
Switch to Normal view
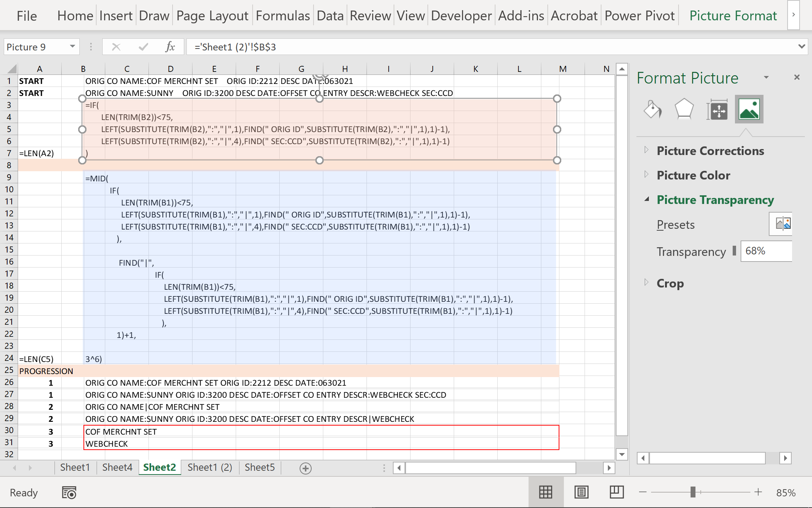pyautogui.click(x=545, y=492)
